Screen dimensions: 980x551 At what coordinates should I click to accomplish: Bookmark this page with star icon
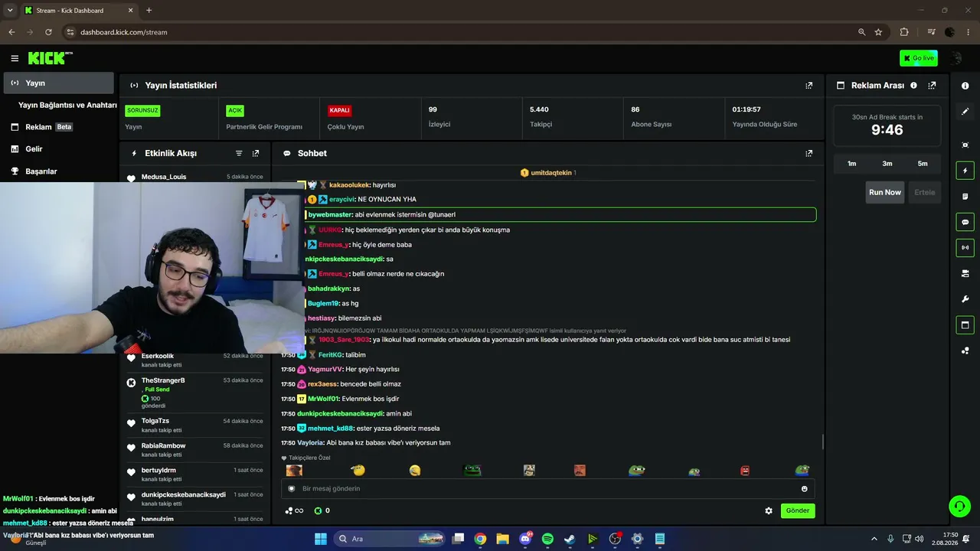(878, 32)
